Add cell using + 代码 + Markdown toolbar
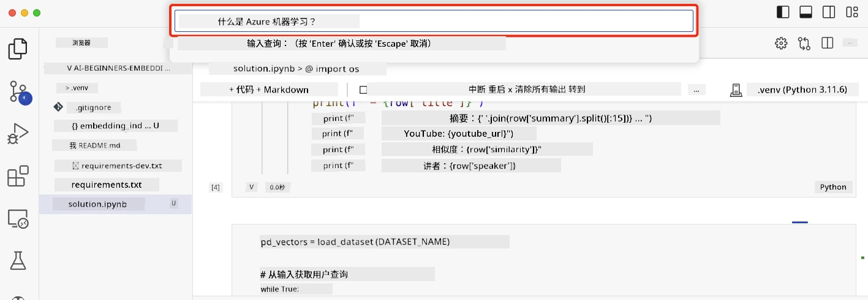Image resolution: width=868 pixels, height=300 pixels. coord(269,90)
